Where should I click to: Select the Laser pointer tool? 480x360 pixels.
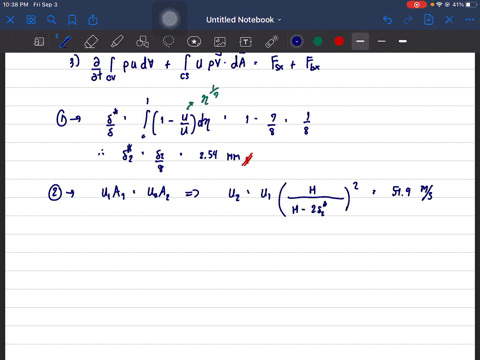tap(272, 42)
